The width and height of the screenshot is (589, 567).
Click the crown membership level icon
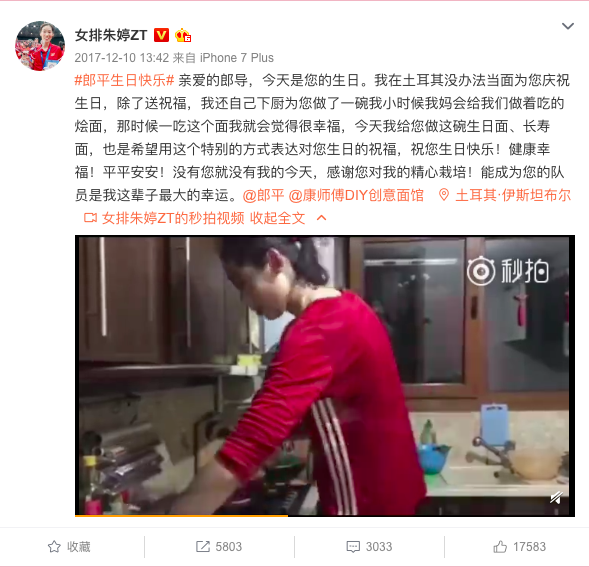point(183,35)
